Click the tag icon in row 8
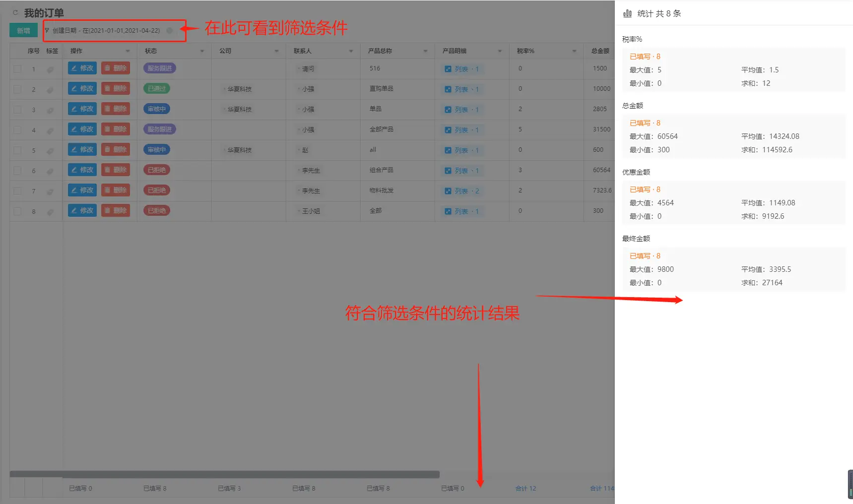This screenshot has height=504, width=853. [50, 212]
